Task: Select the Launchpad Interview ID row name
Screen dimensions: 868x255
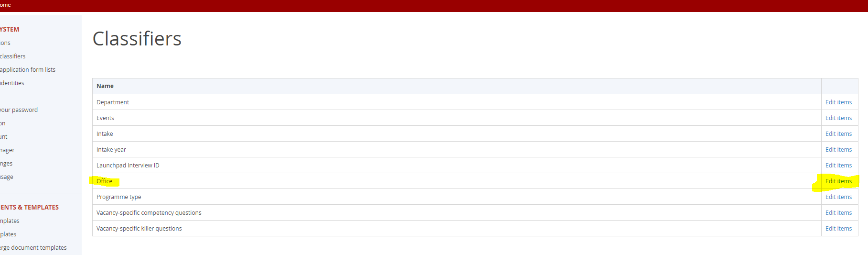Action: point(128,166)
